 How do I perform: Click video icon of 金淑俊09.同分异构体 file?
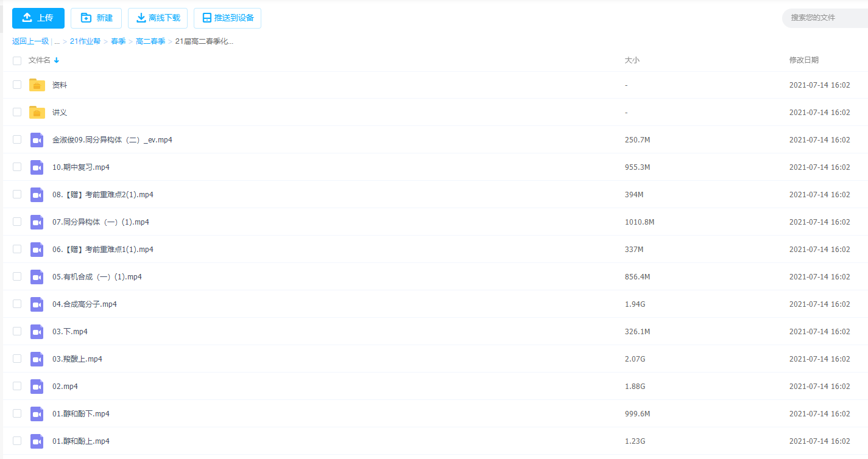(37, 140)
